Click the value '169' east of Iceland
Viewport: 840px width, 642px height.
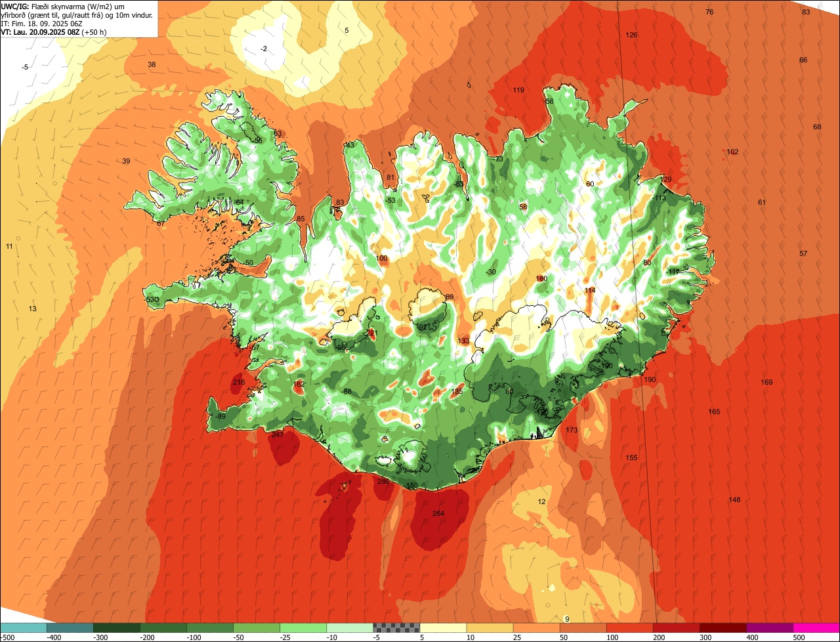coord(766,382)
